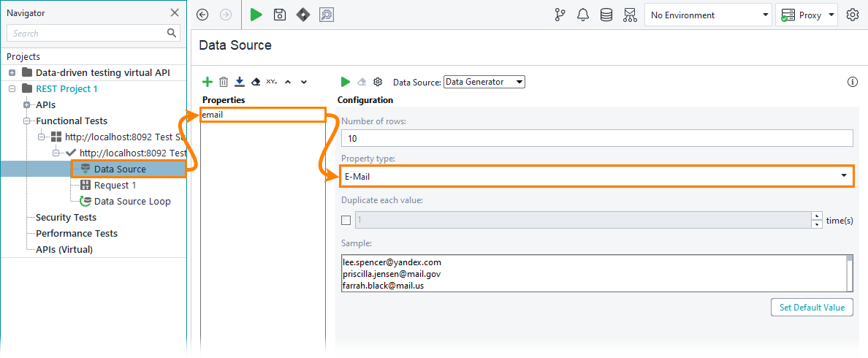This screenshot has width=868, height=358.
Task: Delete the property with the trash icon
Action: pos(223,82)
